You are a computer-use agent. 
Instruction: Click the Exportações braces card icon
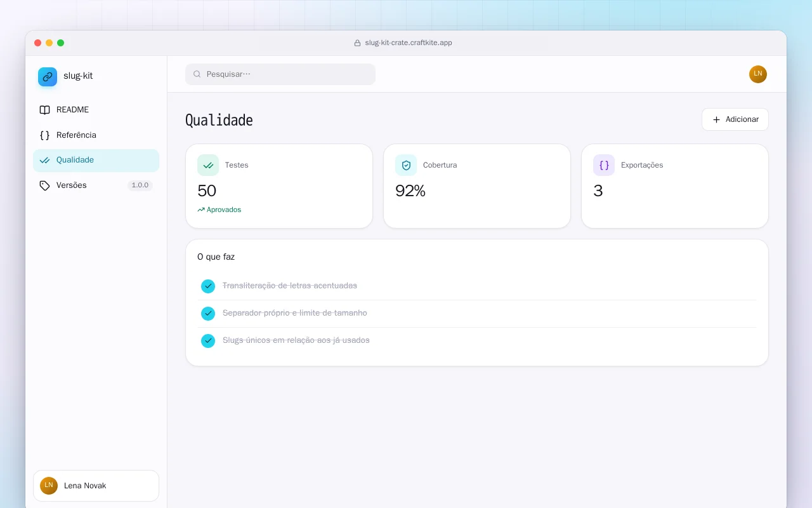click(604, 165)
